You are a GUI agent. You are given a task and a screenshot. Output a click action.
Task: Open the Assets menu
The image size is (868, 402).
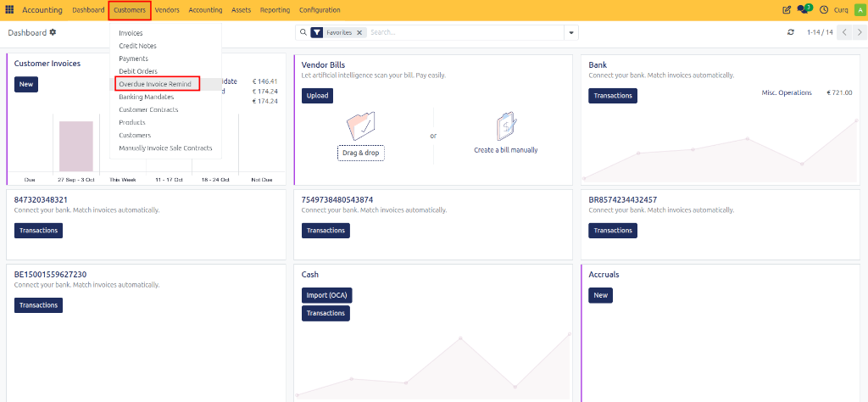tap(241, 10)
